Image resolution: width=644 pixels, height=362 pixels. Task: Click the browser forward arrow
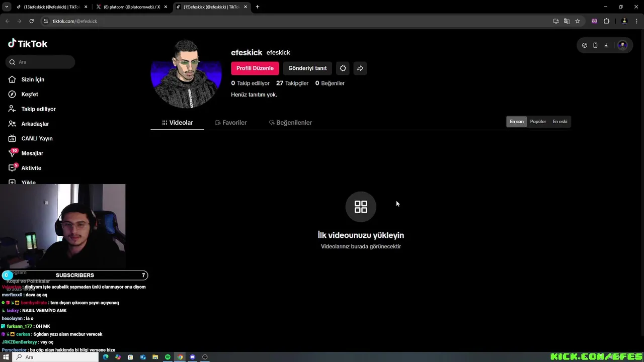click(19, 21)
